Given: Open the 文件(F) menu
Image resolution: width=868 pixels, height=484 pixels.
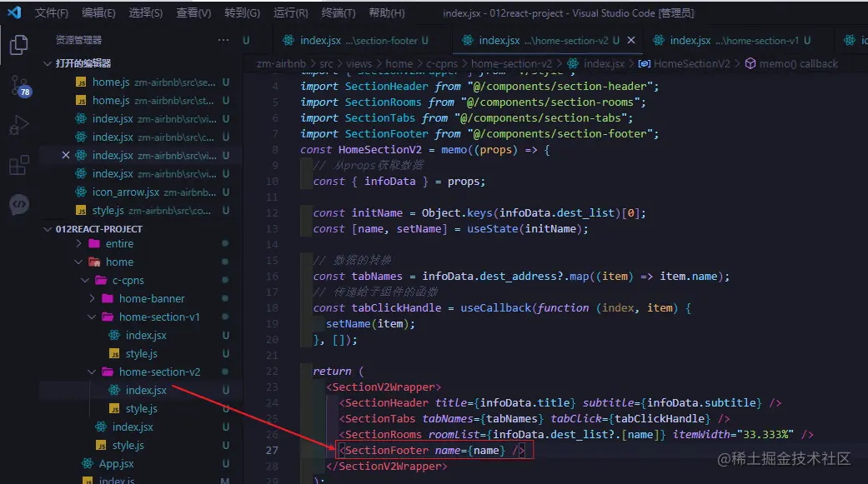Looking at the screenshot, I should pos(52,12).
